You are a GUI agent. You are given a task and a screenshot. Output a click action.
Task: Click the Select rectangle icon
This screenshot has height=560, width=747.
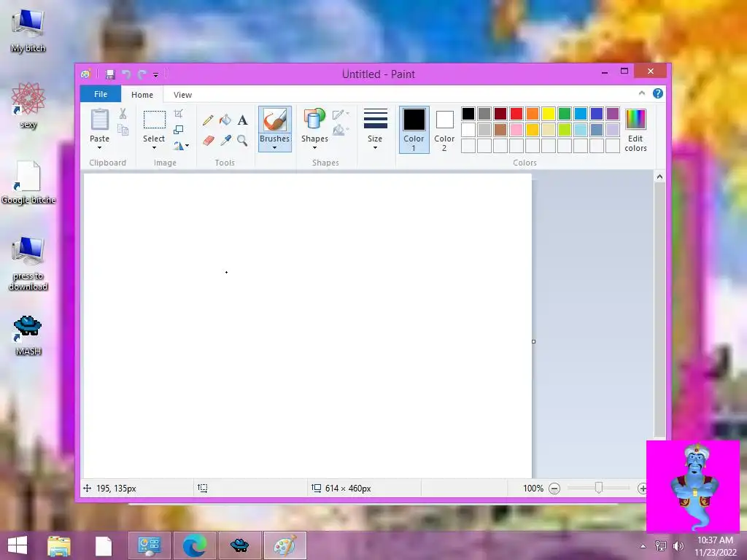click(x=155, y=120)
